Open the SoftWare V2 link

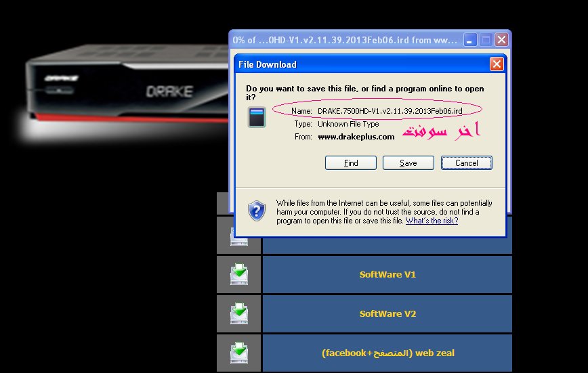tap(387, 314)
